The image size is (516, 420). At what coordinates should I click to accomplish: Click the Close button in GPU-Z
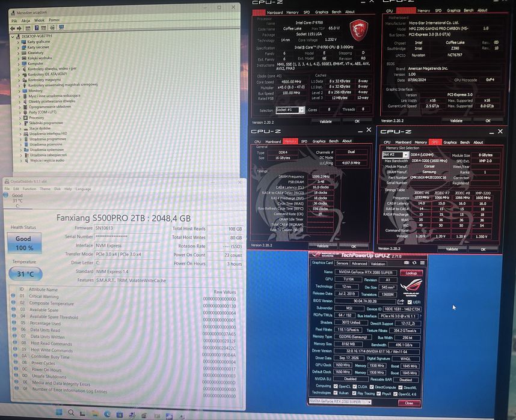[x=409, y=403]
